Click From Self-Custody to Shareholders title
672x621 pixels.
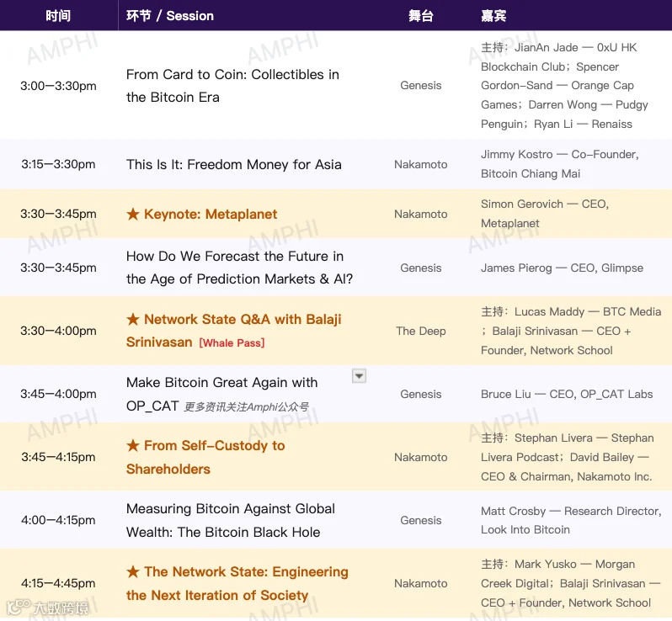pyautogui.click(x=205, y=457)
